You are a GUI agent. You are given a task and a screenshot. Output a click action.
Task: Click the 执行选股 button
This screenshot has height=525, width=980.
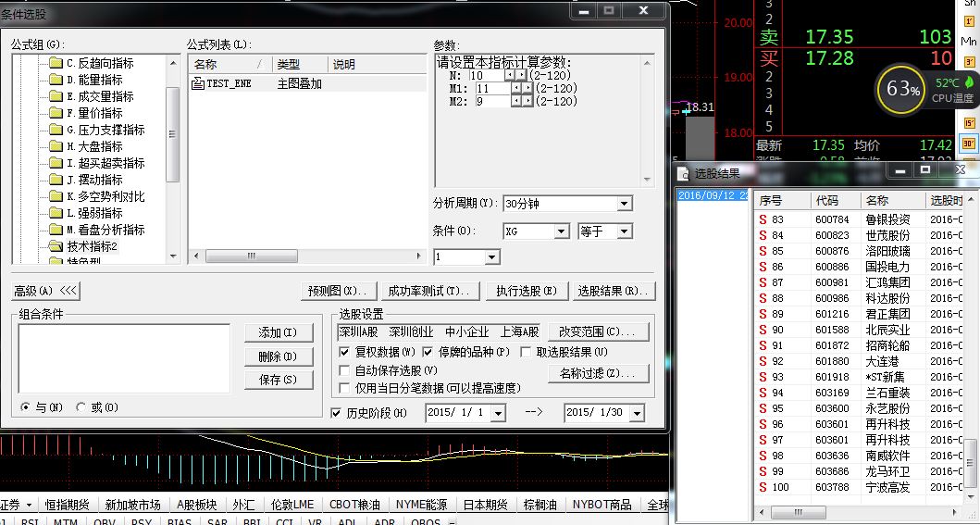click(527, 291)
